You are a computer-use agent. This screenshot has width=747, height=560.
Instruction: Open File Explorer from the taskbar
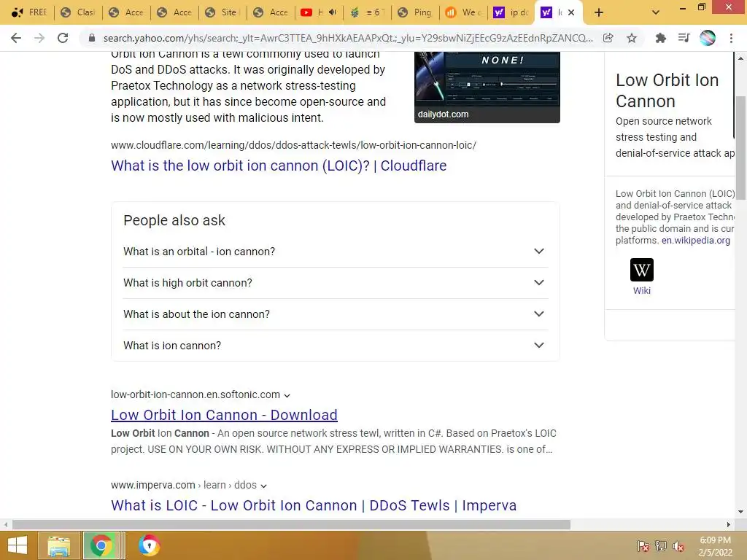[59, 545]
